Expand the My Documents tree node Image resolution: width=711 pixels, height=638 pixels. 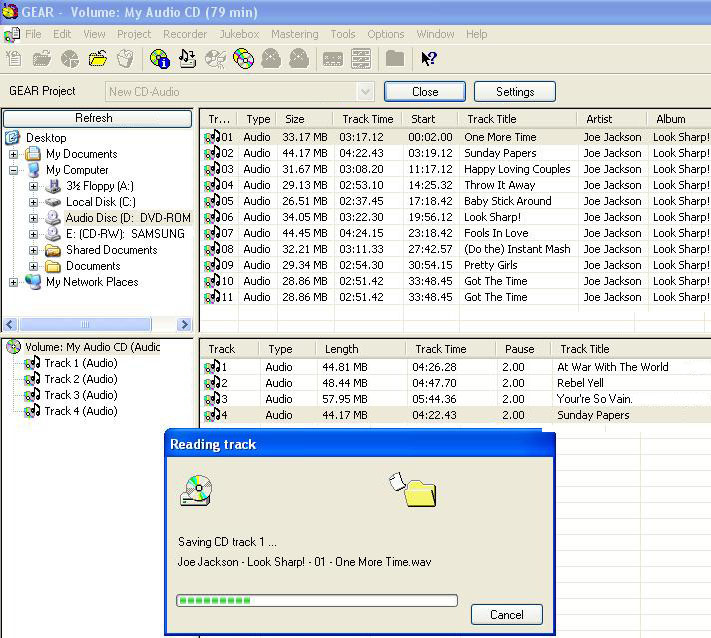(14, 154)
